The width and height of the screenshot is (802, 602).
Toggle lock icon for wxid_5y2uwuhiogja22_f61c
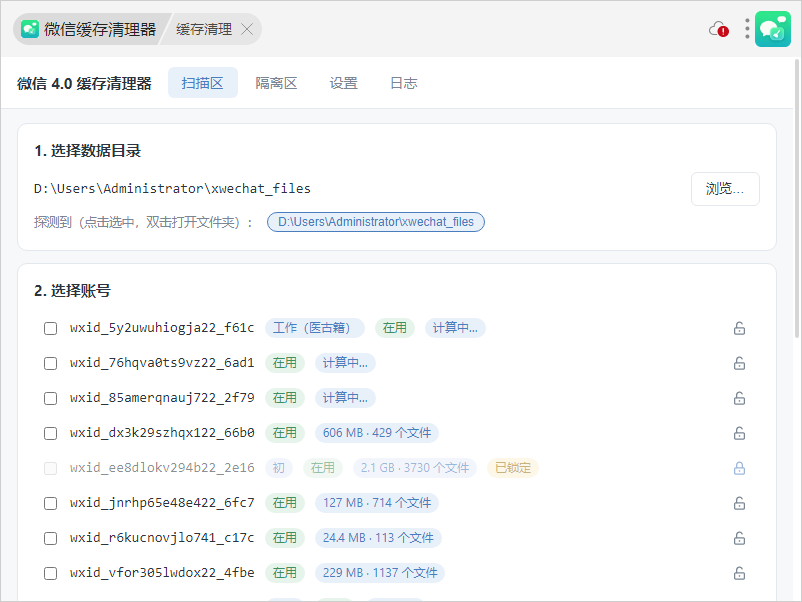click(x=739, y=328)
